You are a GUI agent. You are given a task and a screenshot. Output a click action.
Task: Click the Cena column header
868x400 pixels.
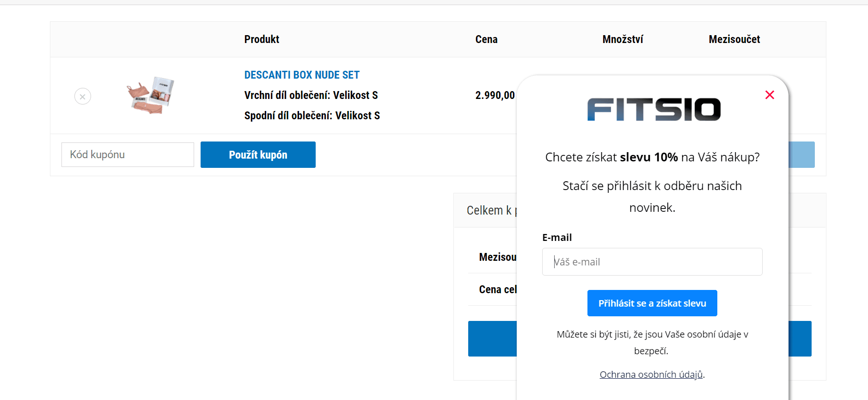pos(486,39)
